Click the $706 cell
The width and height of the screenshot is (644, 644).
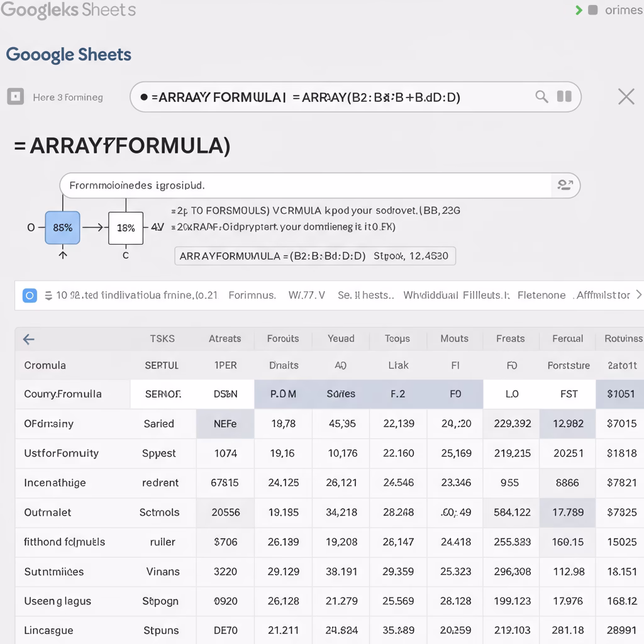point(226,542)
